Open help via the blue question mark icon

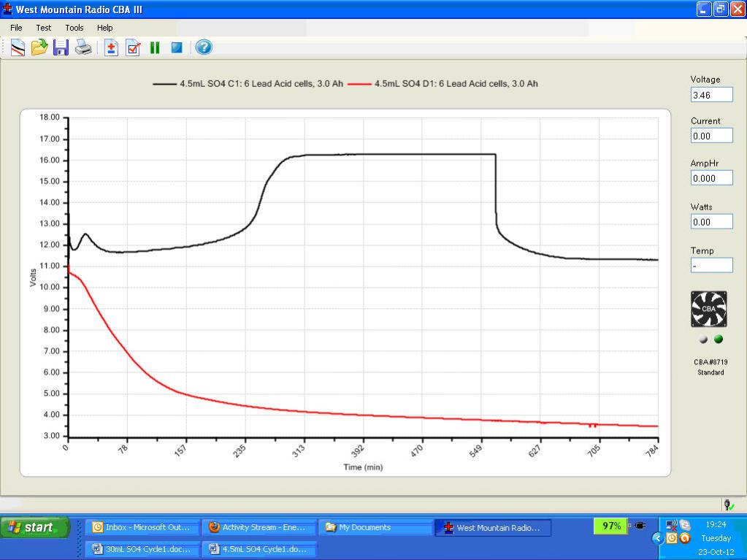coord(204,47)
